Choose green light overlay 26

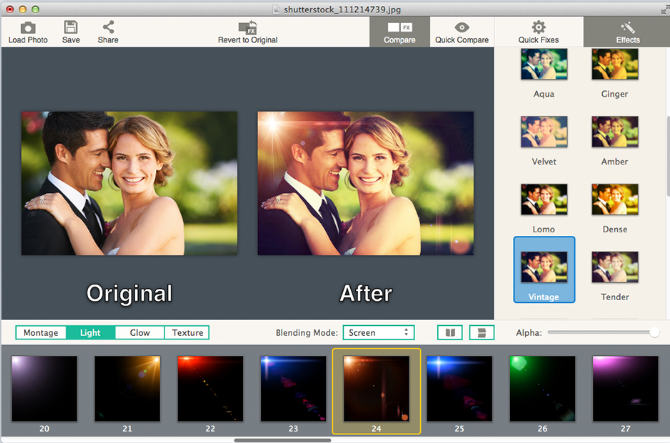[x=542, y=388]
